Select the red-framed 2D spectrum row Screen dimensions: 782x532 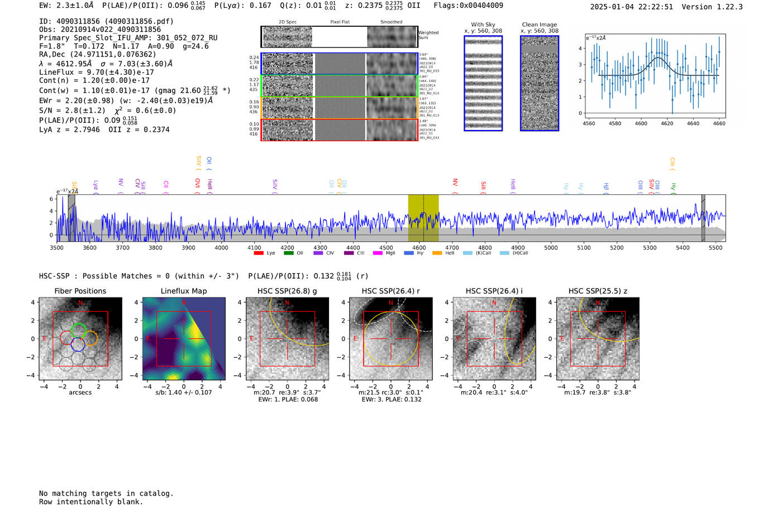pos(340,130)
